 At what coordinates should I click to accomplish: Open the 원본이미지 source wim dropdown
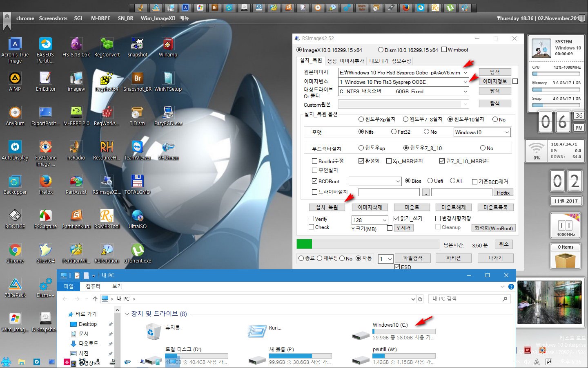coord(465,72)
